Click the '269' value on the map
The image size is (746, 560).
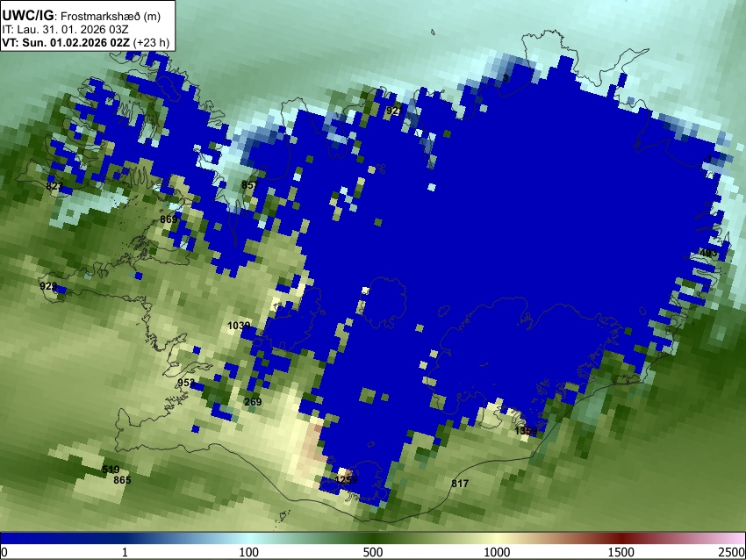point(253,401)
